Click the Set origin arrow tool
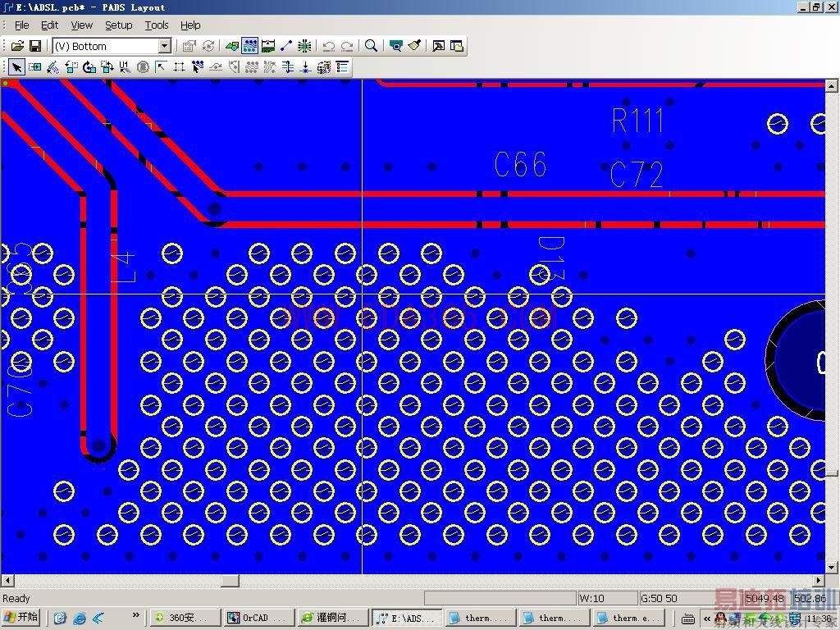840x630 pixels. click(162, 67)
